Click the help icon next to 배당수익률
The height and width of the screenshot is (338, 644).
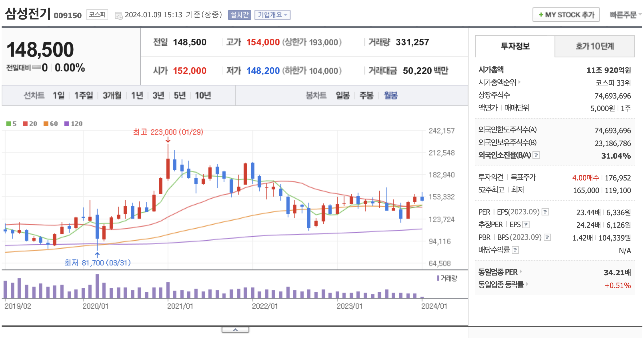click(515, 250)
